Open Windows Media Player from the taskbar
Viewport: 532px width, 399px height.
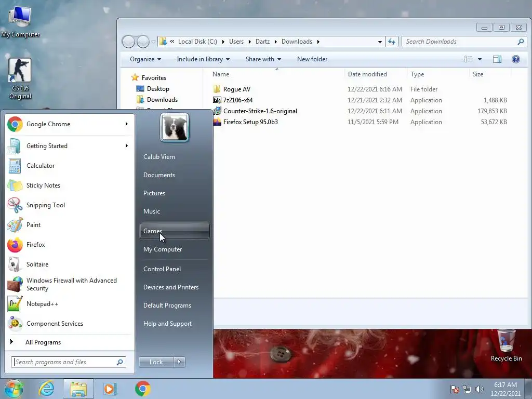(110, 389)
